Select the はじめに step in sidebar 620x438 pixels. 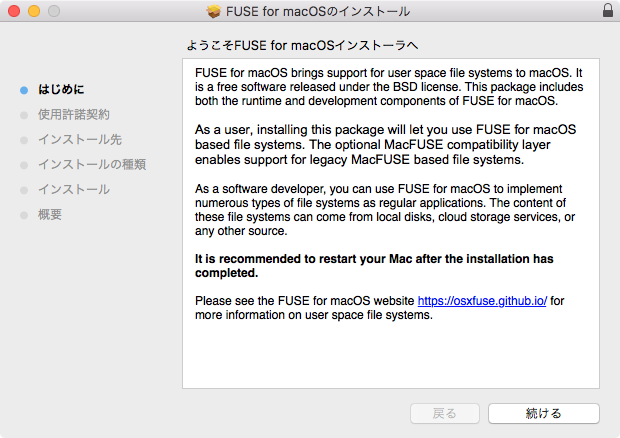click(x=61, y=89)
